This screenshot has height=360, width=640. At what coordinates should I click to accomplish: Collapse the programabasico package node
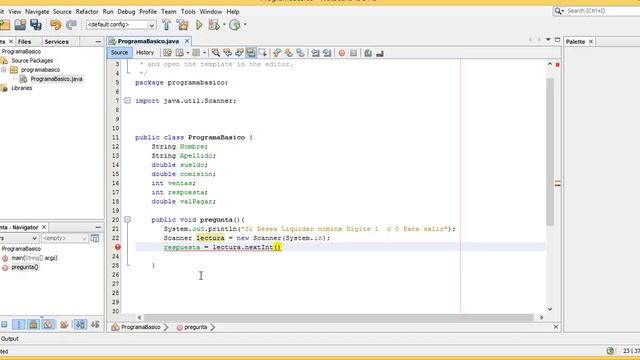tap(4, 70)
